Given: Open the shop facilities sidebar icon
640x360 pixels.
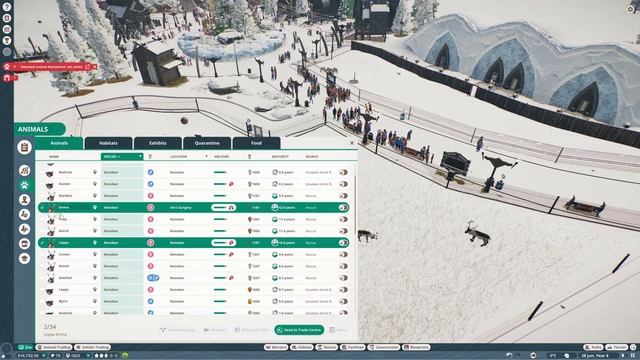Looking at the screenshot, I should click(x=24, y=244).
